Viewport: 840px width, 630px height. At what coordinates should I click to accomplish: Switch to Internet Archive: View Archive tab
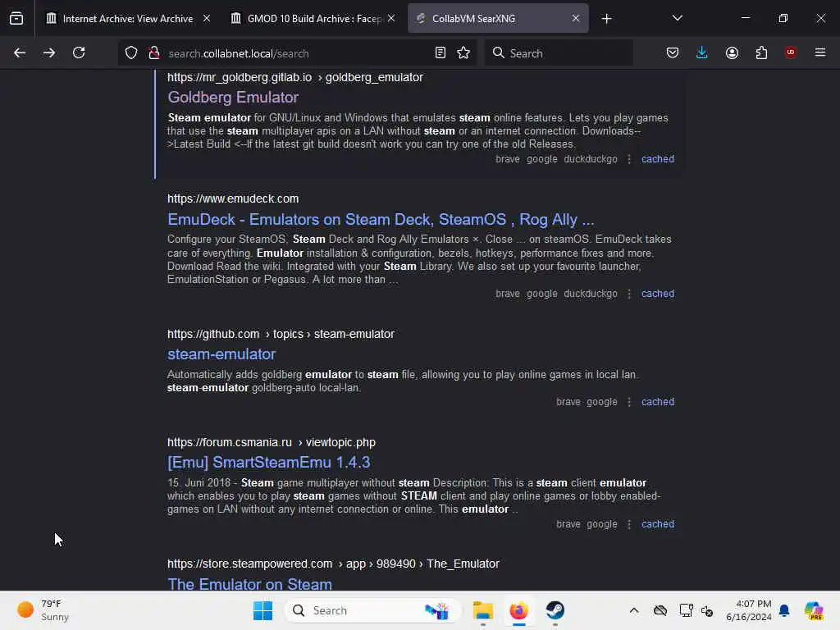click(127, 19)
